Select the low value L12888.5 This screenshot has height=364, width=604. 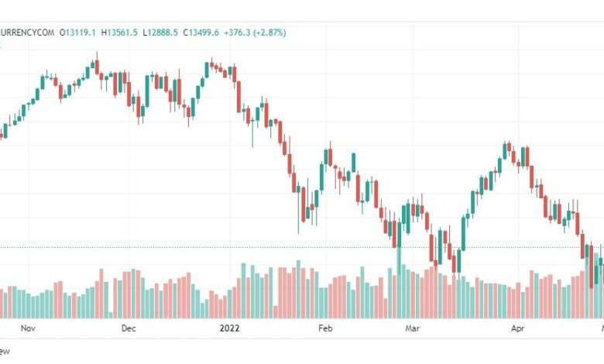pyautogui.click(x=160, y=33)
